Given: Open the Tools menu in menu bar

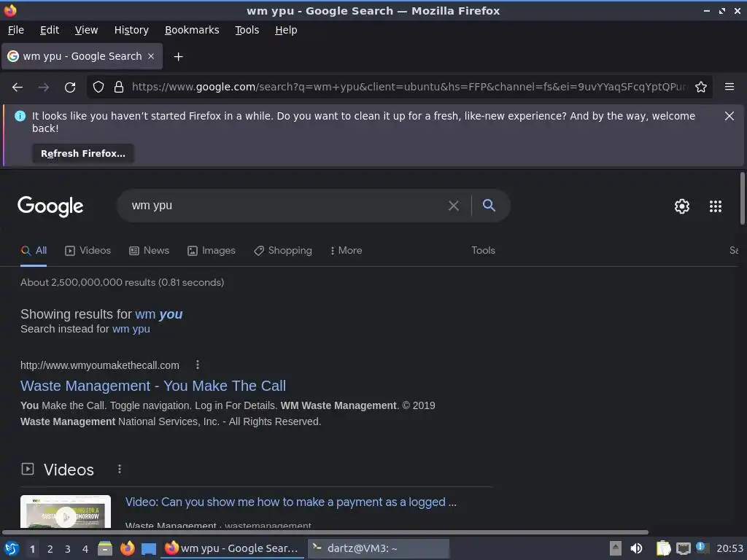Looking at the screenshot, I should 247,30.
